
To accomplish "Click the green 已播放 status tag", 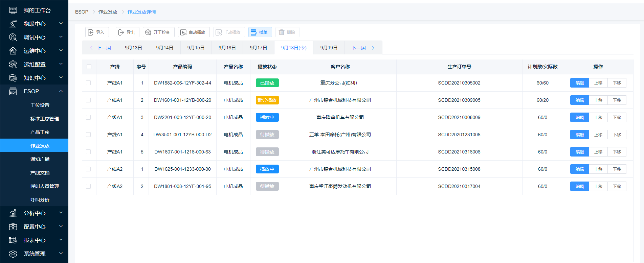I will [267, 83].
